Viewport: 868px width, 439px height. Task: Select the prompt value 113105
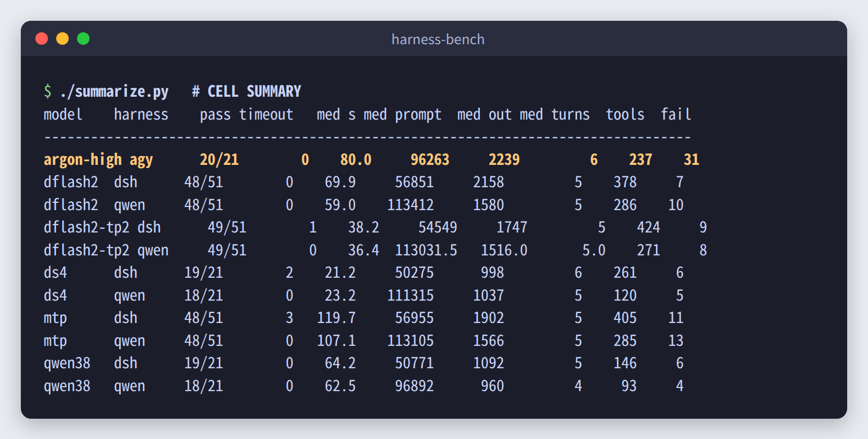coord(411,341)
